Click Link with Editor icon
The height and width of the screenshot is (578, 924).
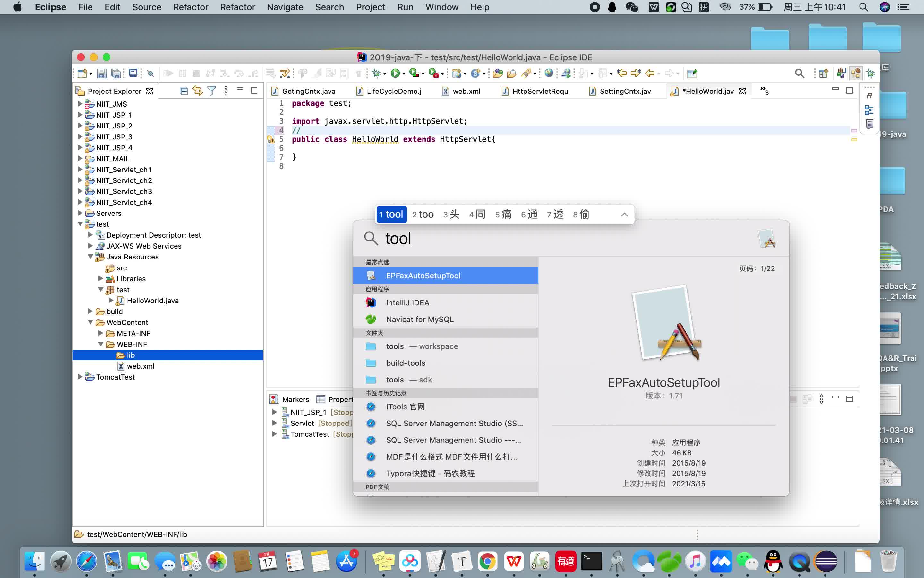pyautogui.click(x=197, y=91)
